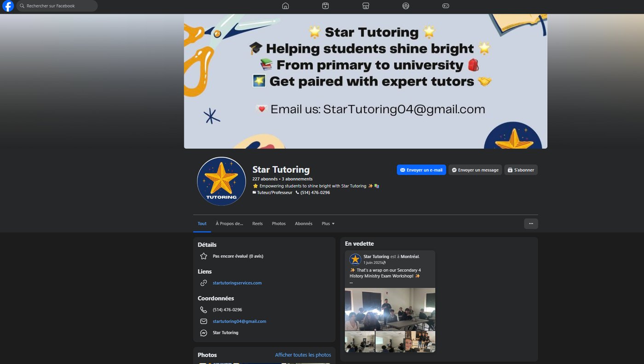Click the 1 juin 2025 post date
This screenshot has width=644, height=364.
(x=373, y=262)
